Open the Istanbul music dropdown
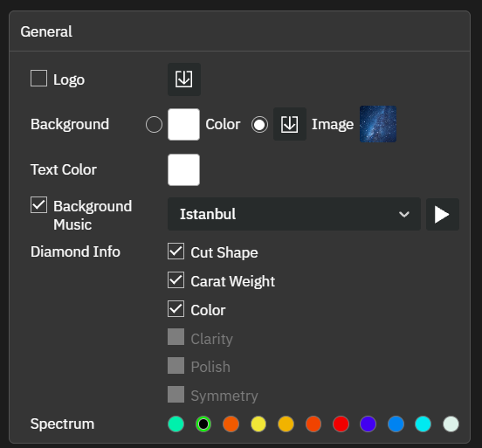Image resolution: width=482 pixels, height=448 pixels. pyautogui.click(x=294, y=214)
